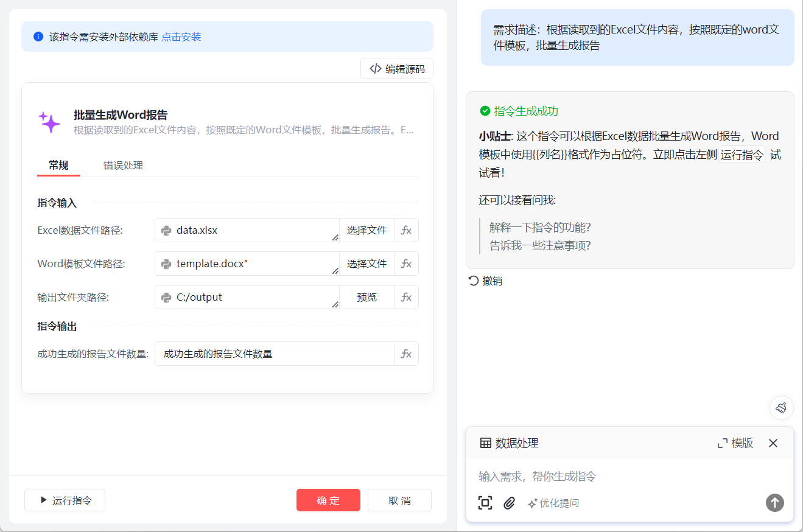This screenshot has width=803, height=532.
Task: Click the clear chat broom icon
Action: pos(782,408)
